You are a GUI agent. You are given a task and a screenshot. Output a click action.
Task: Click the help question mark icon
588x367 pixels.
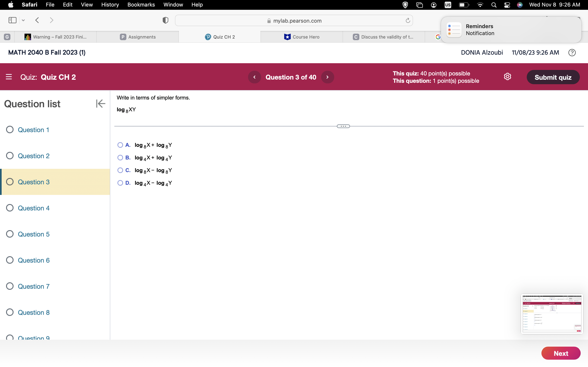point(572,53)
